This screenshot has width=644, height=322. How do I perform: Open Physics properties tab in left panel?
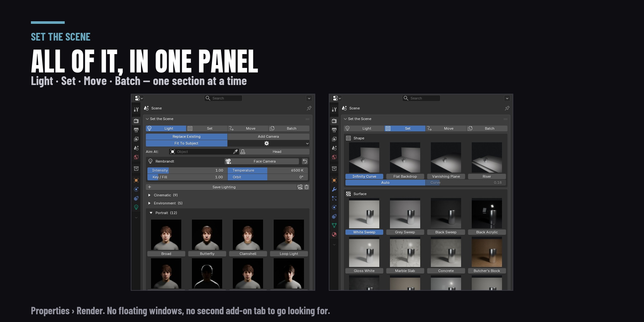[136, 189]
